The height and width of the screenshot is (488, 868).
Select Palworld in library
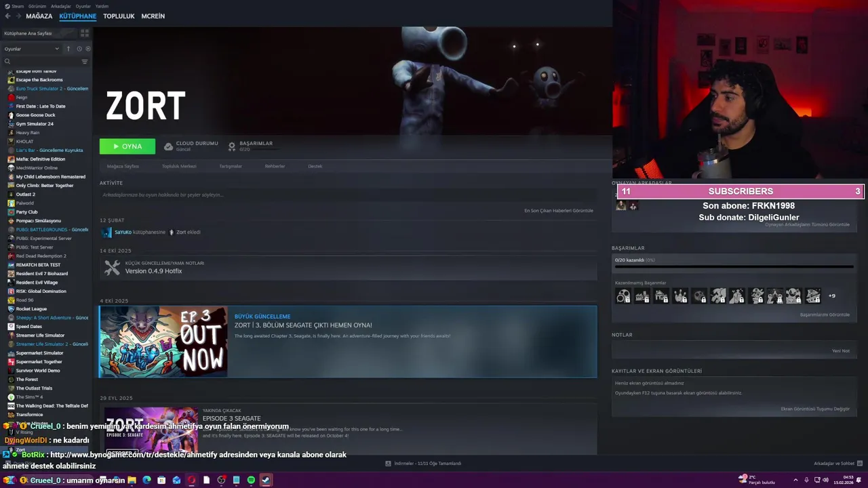[25, 203]
